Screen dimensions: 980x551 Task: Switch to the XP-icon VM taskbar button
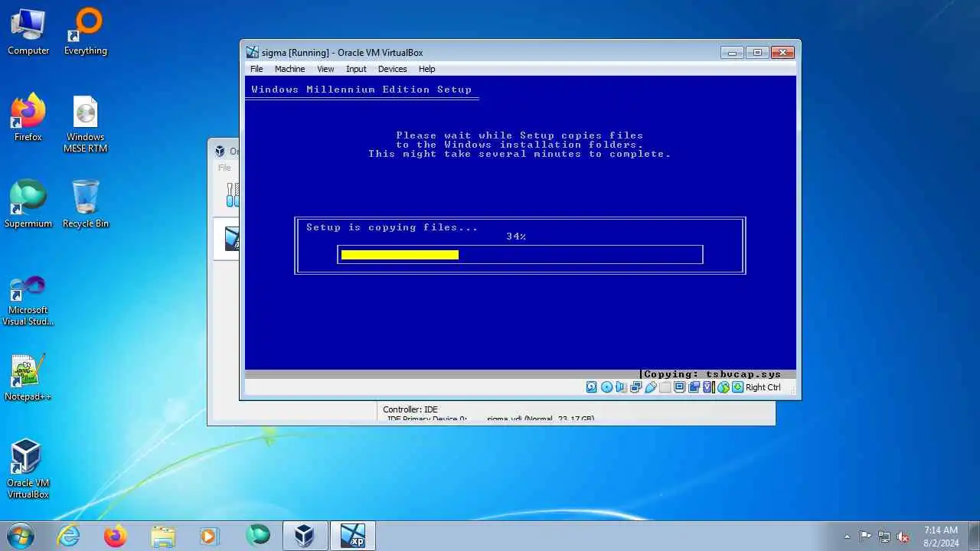point(353,536)
